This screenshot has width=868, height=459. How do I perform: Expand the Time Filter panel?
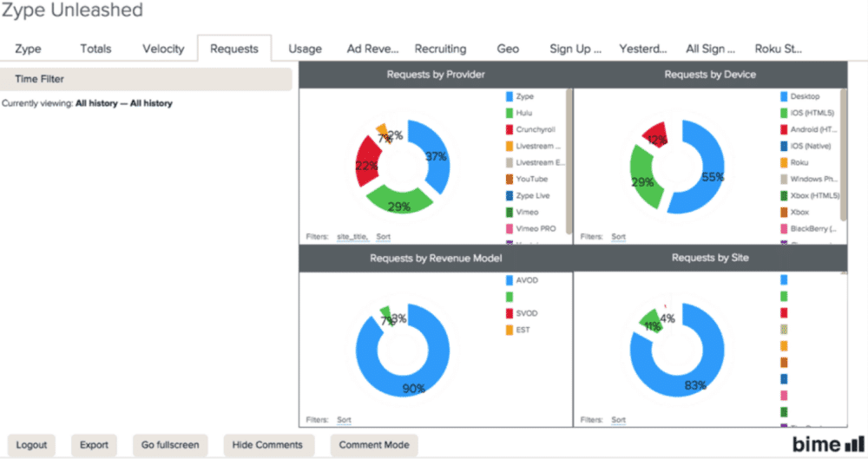click(146, 79)
